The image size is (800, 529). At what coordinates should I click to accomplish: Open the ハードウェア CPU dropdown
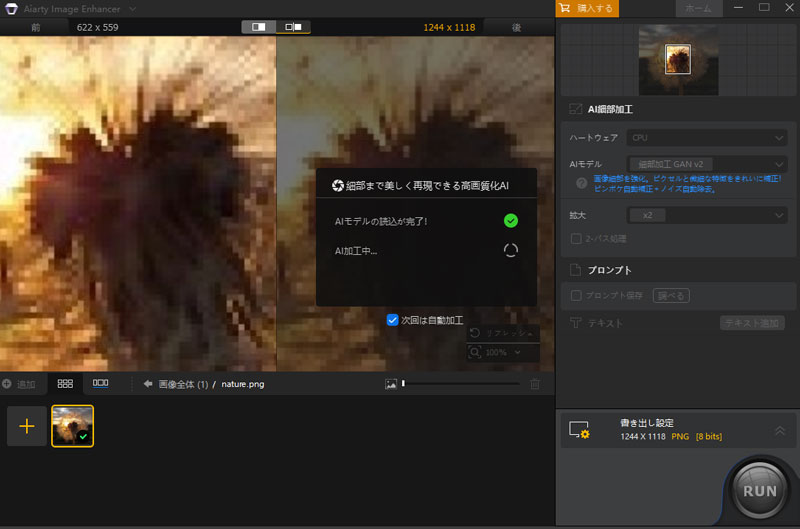click(x=706, y=138)
